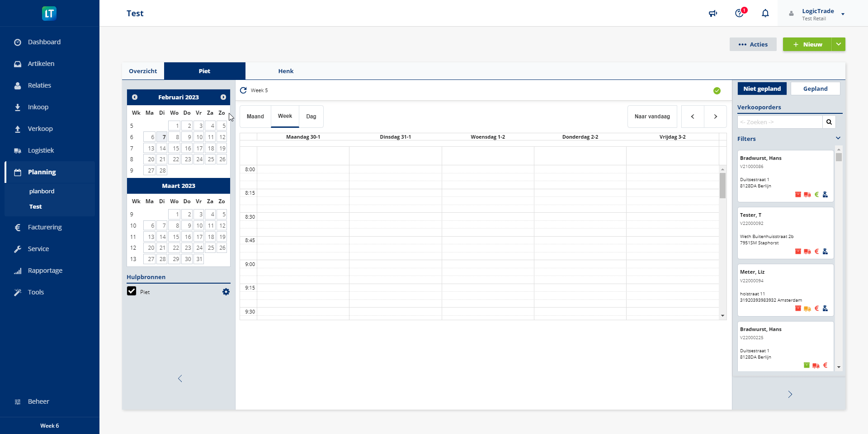Go to previous month in mini calendar
The image size is (868, 434).
pos(135,97)
